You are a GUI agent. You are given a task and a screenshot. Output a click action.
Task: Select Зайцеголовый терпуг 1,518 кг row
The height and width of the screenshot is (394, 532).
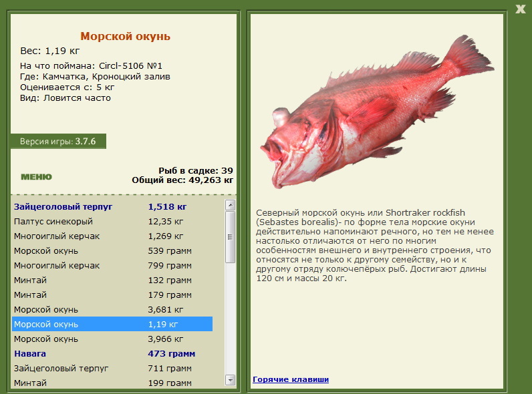coord(112,206)
